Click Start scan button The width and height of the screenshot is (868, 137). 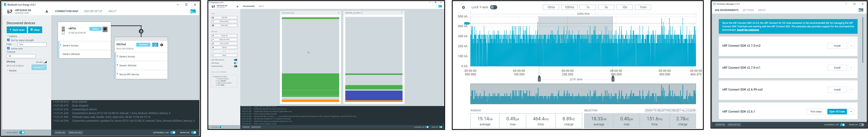(17, 30)
